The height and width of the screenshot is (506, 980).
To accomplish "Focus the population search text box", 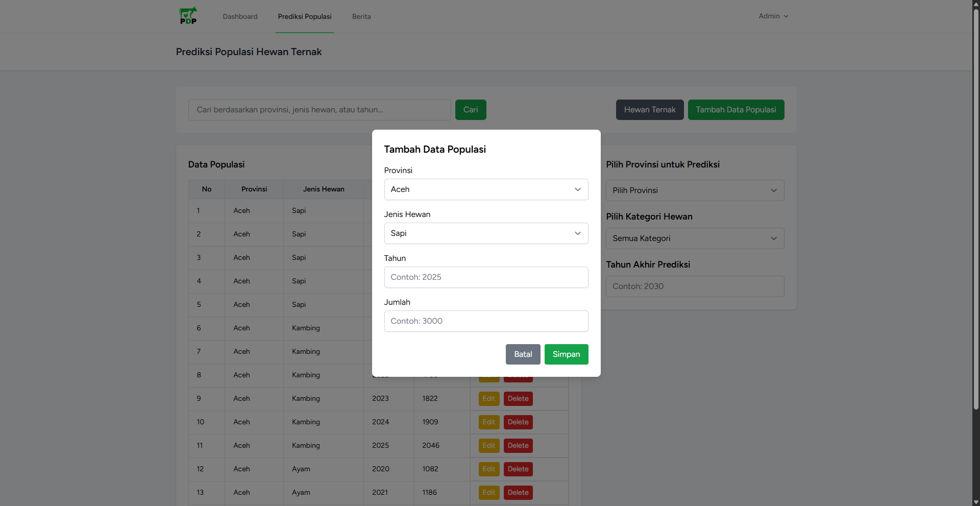I will (319, 110).
